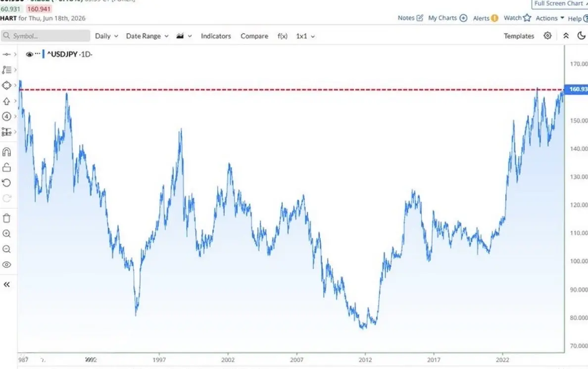Delete drawings with the trash icon
Image resolution: width=588 pixels, height=369 pixels.
click(6, 218)
